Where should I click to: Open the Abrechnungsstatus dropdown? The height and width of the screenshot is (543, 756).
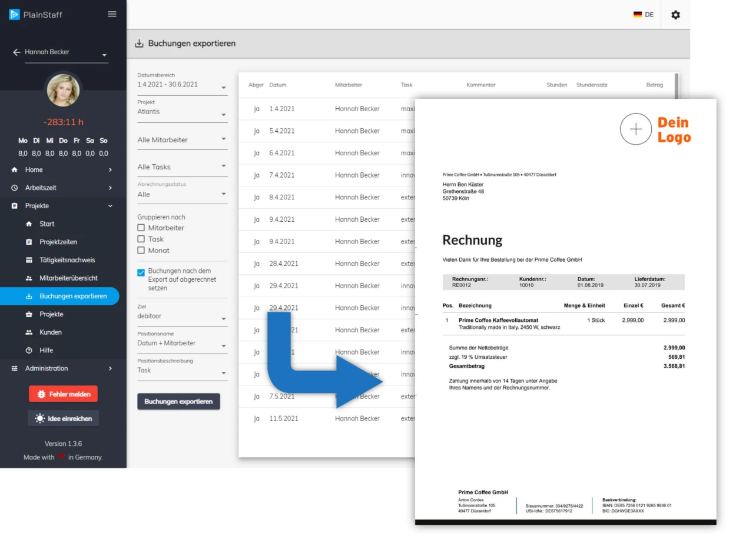[x=183, y=192]
